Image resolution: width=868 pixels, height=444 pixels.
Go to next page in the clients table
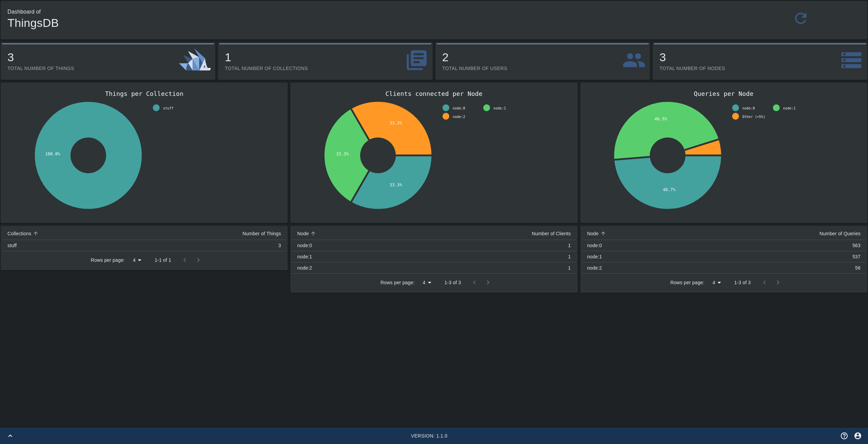[x=488, y=283]
